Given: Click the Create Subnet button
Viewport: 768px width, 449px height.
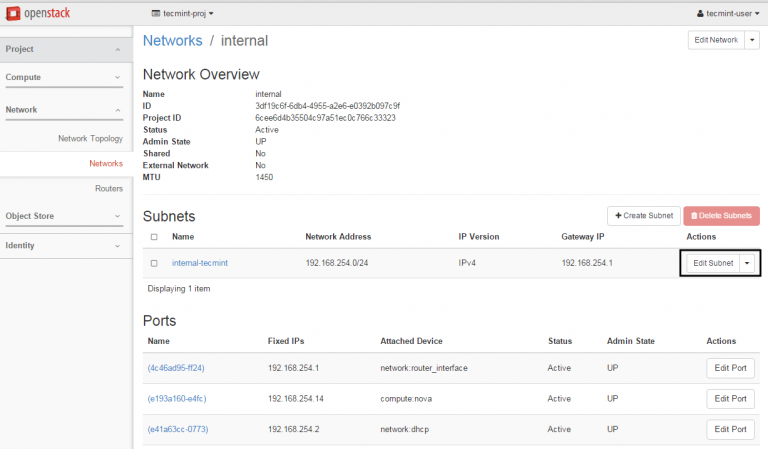Looking at the screenshot, I should [643, 216].
